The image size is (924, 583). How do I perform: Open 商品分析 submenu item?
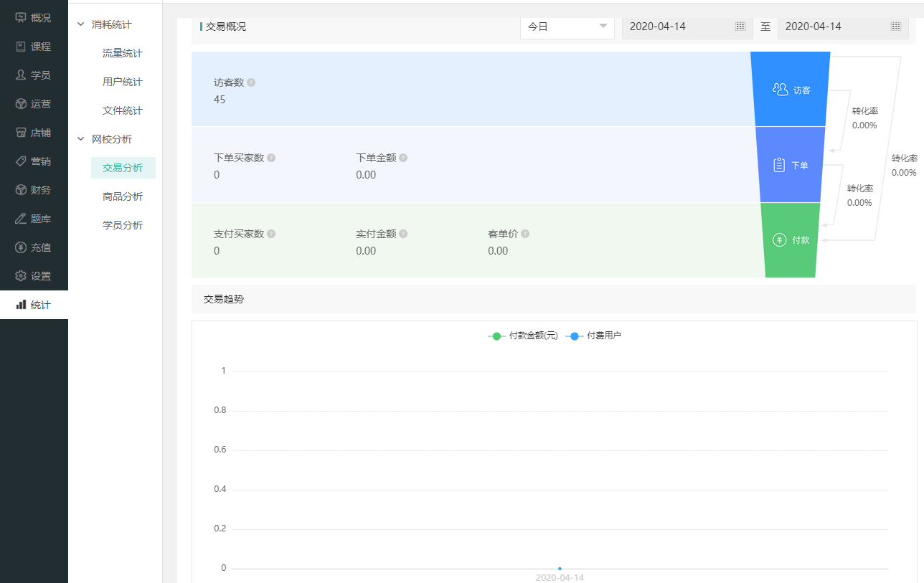[123, 196]
